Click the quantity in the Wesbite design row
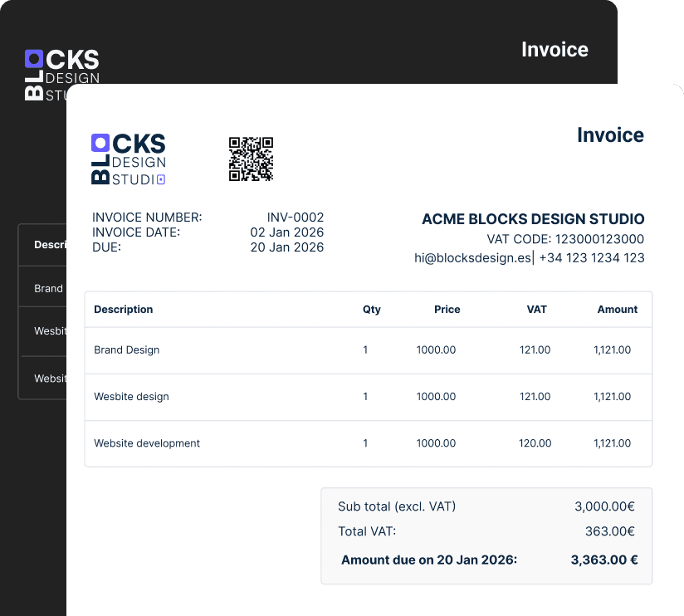This screenshot has height=616, width=684. pyautogui.click(x=365, y=397)
